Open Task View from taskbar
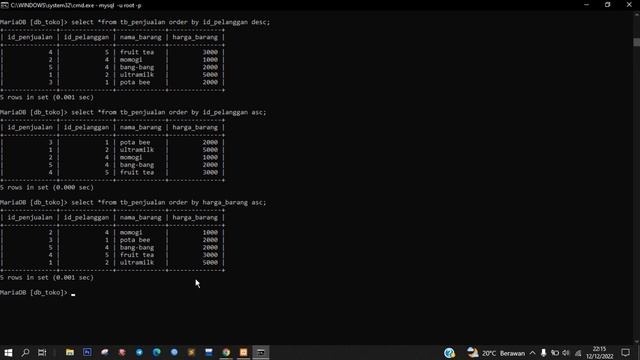The image size is (640, 360). pos(42,352)
